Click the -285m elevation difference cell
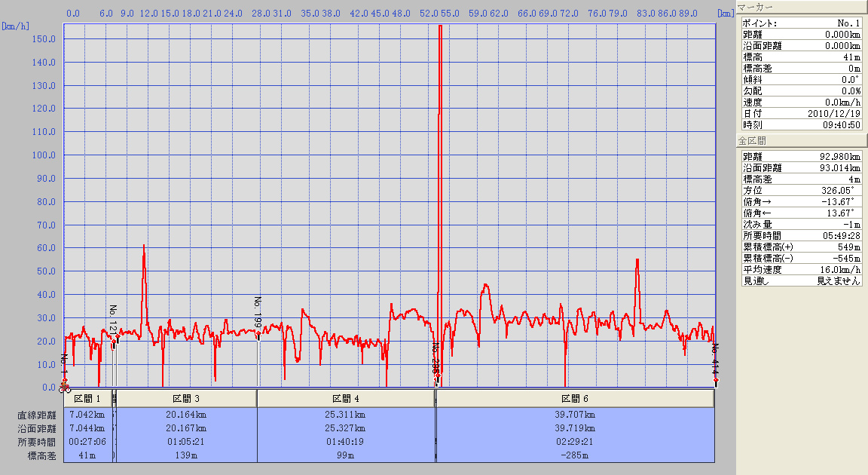This screenshot has width=868, height=475. tap(575, 455)
